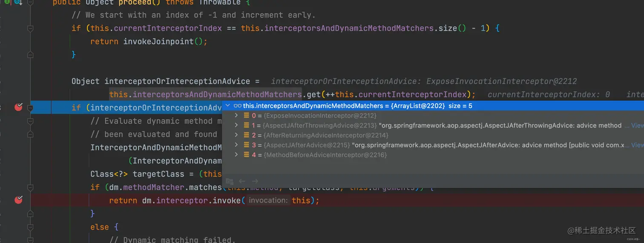Screen dimensions: 644x243
Task: Click the set-as-root icon in popup toolbar
Action: click(230, 181)
